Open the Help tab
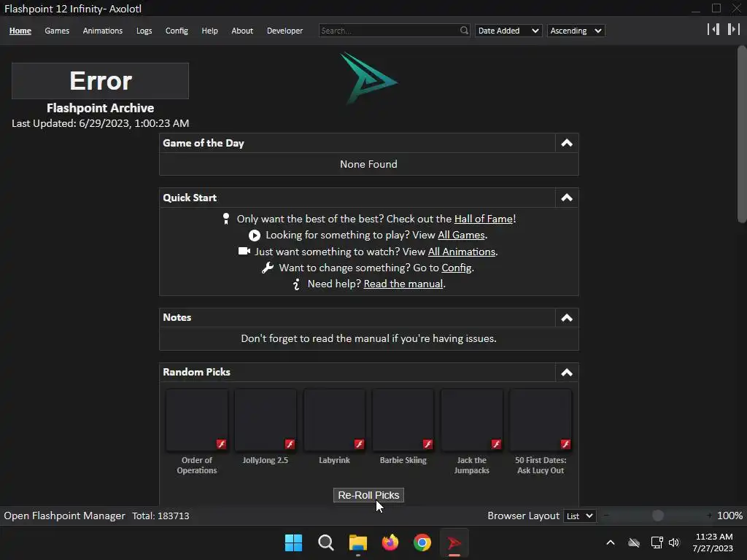Viewport: 747px width, 560px height. point(209,31)
